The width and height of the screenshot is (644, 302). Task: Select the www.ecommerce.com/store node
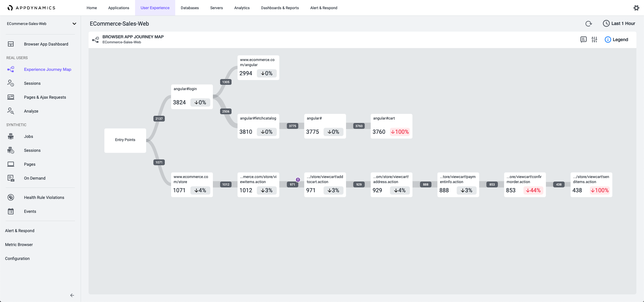coord(192,185)
